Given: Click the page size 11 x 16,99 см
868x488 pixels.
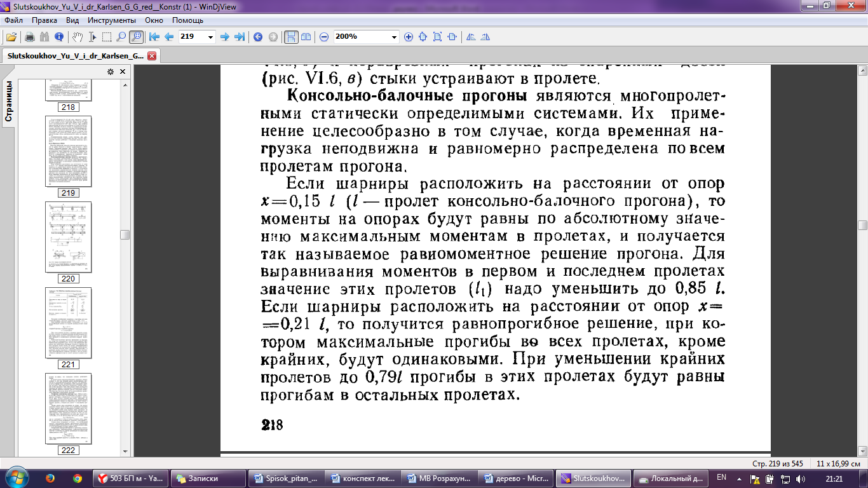Looking at the screenshot, I should pos(838,463).
